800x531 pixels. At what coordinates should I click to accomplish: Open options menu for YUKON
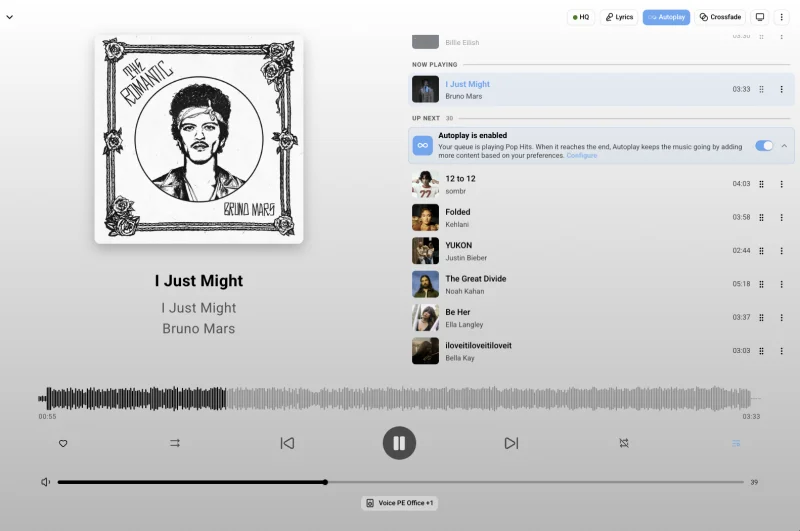[x=781, y=251]
